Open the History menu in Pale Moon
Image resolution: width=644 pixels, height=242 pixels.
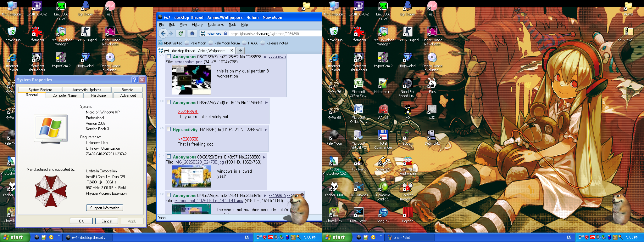(x=197, y=25)
